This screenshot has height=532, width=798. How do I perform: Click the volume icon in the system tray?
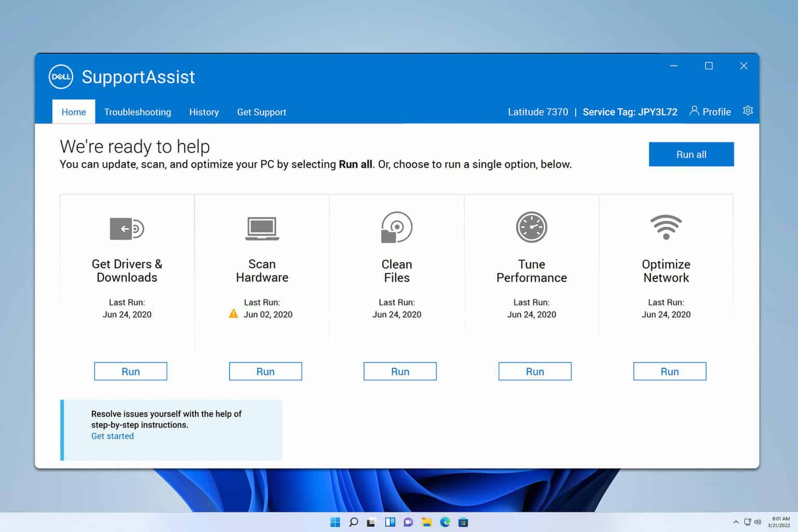[x=757, y=522]
